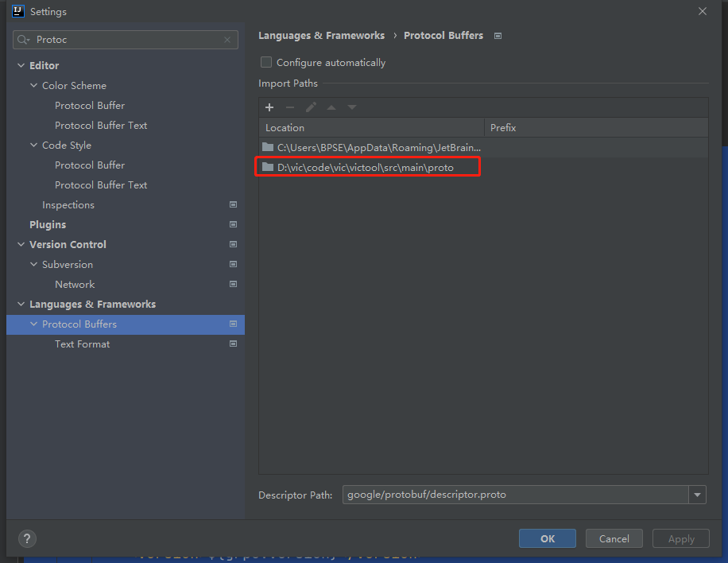The height and width of the screenshot is (563, 728).
Task: Select the D:\vic\code\vic\victool\src\main\proto row
Action: click(483, 167)
